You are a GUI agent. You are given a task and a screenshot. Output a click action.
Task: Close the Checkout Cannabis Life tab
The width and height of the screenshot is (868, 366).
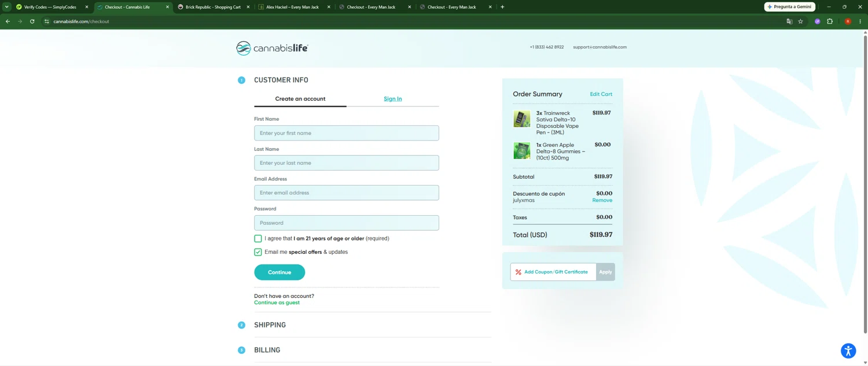pyautogui.click(x=168, y=7)
